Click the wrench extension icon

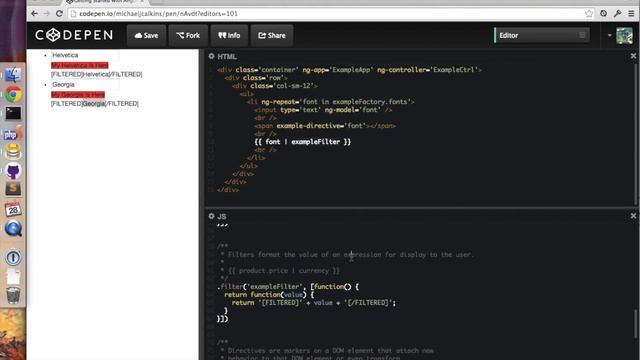(618, 13)
